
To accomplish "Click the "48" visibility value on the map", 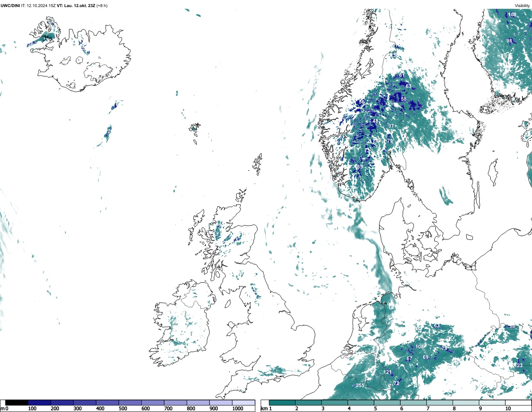I will 375,121.
